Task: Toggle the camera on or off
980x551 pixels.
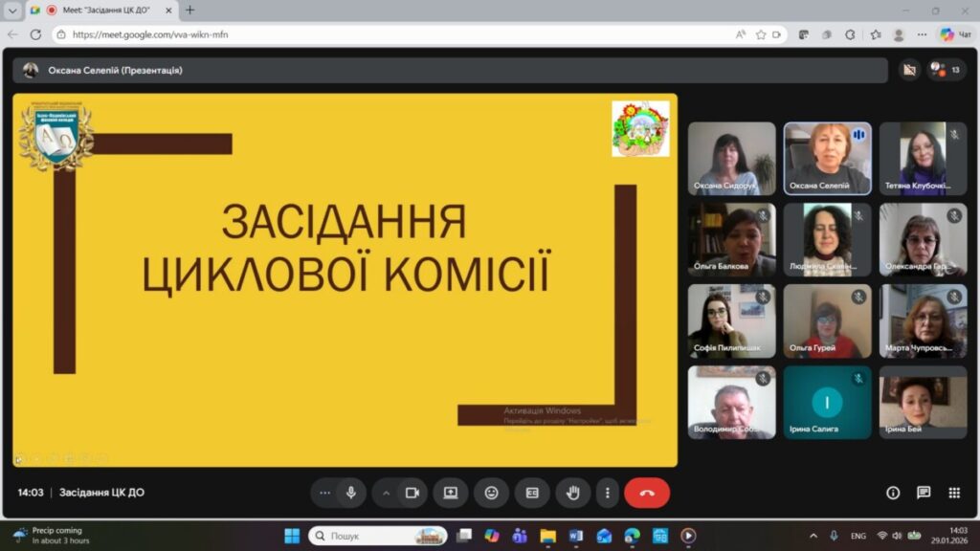Action: [412, 493]
